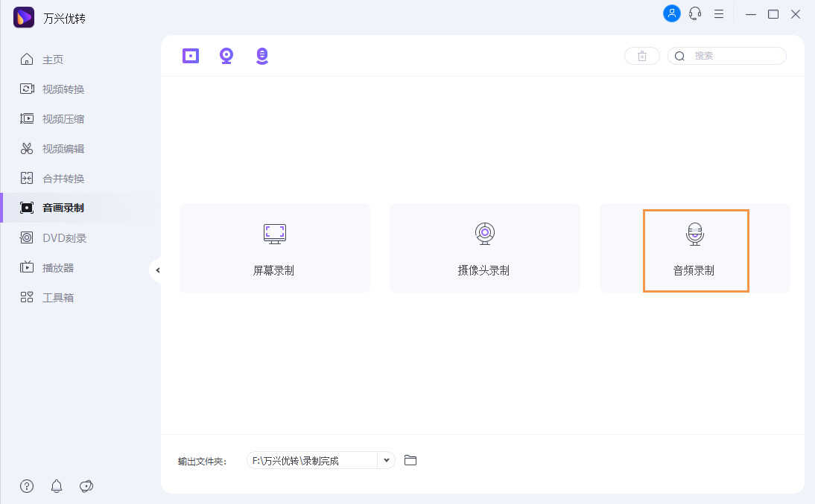Collapse the sidebar with the arrow handle
The height and width of the screenshot is (504, 815).
[156, 270]
